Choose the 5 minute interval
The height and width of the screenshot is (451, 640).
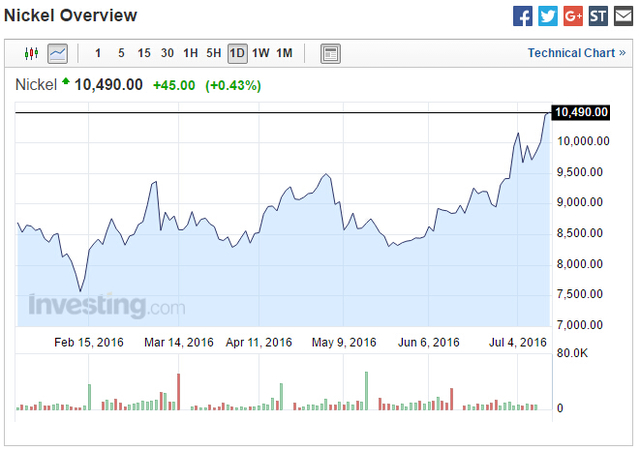(121, 53)
